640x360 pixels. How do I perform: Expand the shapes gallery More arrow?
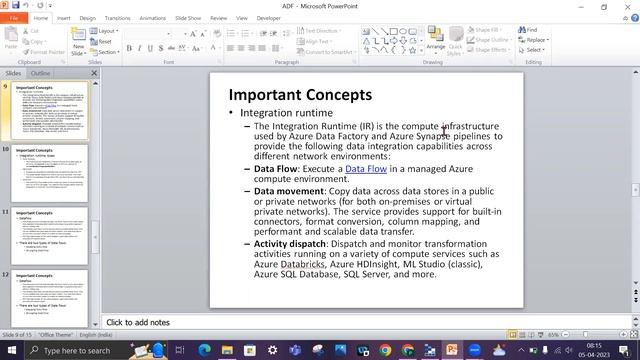point(422,51)
